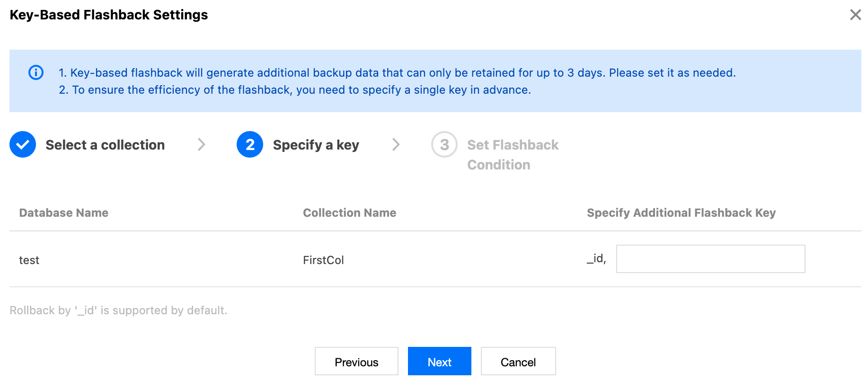Click the chevron after Specify a key
Image resolution: width=868 pixels, height=389 pixels.
point(396,144)
